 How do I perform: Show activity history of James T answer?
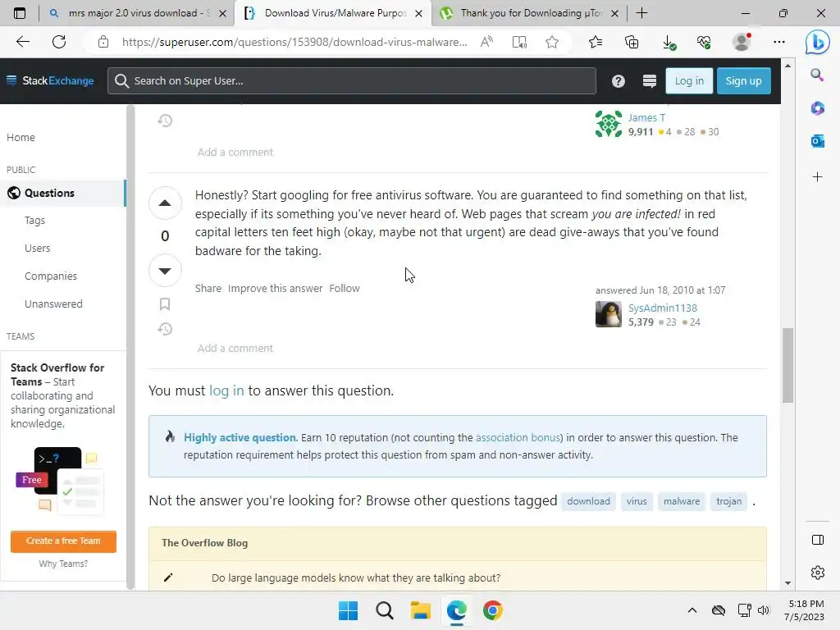(165, 121)
